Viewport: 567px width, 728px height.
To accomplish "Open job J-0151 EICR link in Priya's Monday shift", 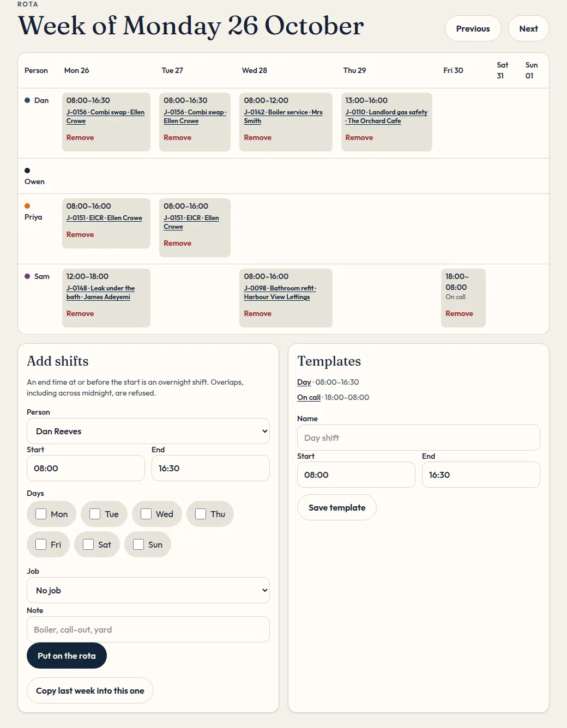I will [104, 218].
